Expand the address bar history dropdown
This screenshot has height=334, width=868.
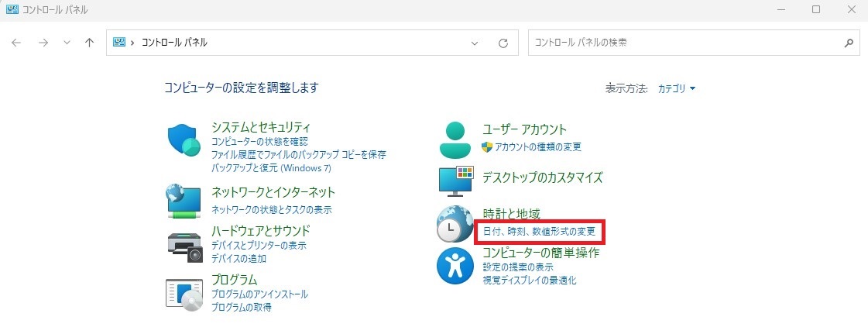475,43
